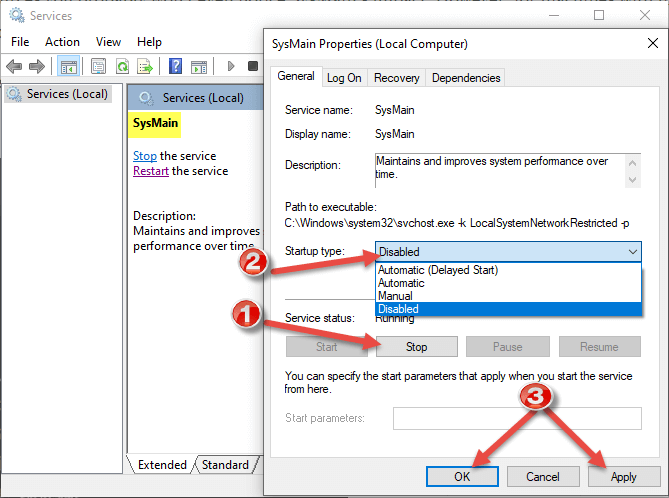This screenshot has height=498, width=669.
Task: Click the Restart the service link
Action: pyautogui.click(x=151, y=171)
